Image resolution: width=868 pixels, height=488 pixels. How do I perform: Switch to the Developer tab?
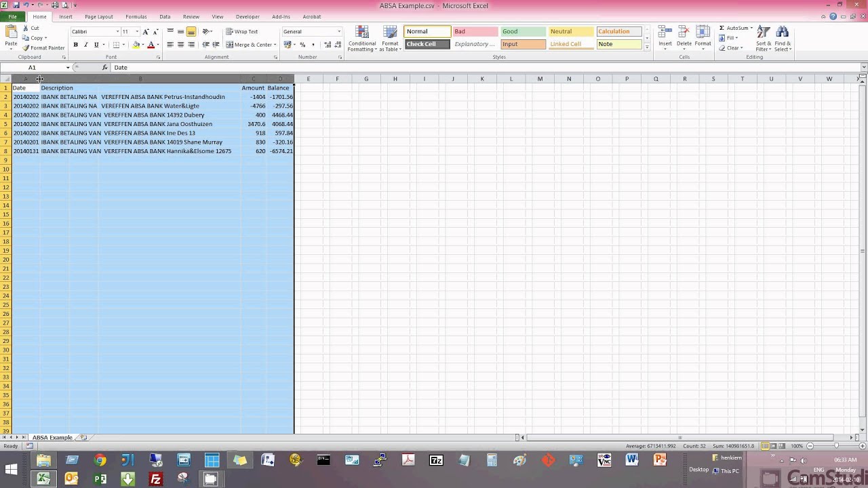(248, 17)
